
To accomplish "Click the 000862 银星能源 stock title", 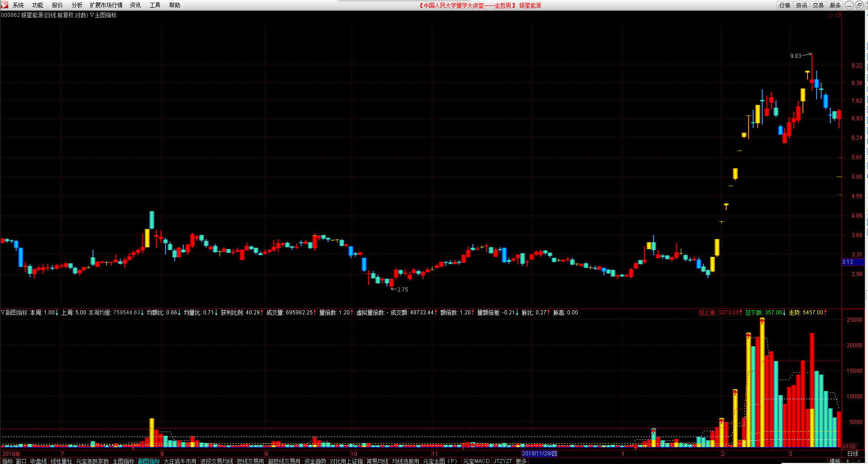I will tap(44, 15).
